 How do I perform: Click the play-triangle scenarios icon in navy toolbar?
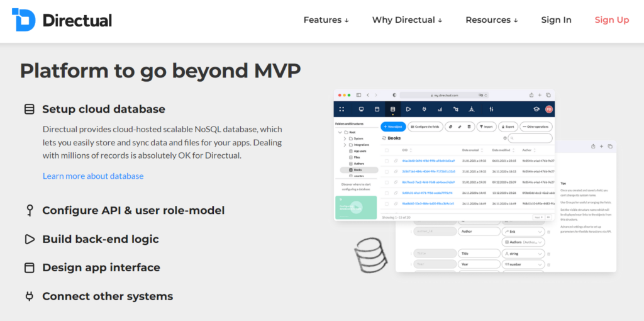click(408, 109)
